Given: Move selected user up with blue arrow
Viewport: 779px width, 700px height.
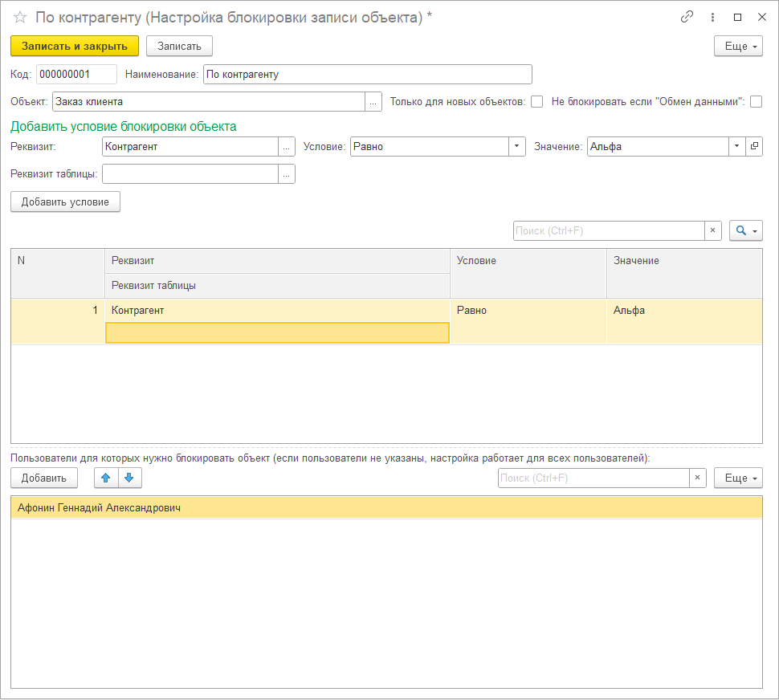Looking at the screenshot, I should (x=106, y=478).
